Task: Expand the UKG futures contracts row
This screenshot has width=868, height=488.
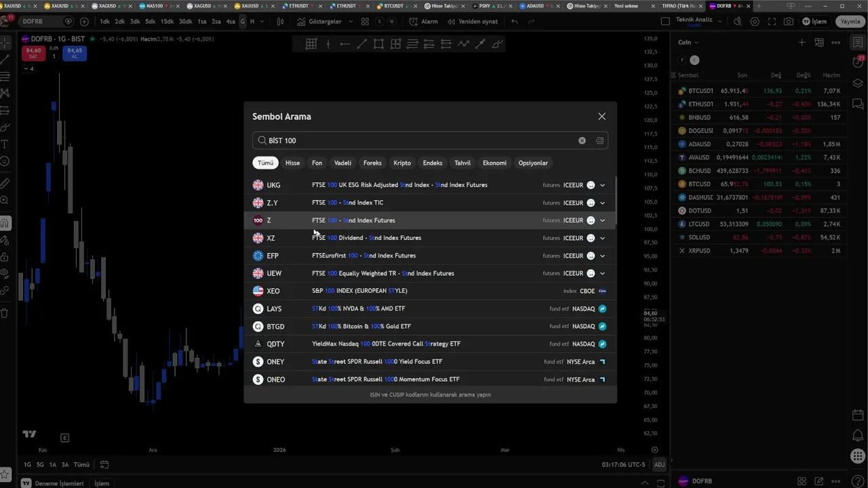Action: (602, 185)
